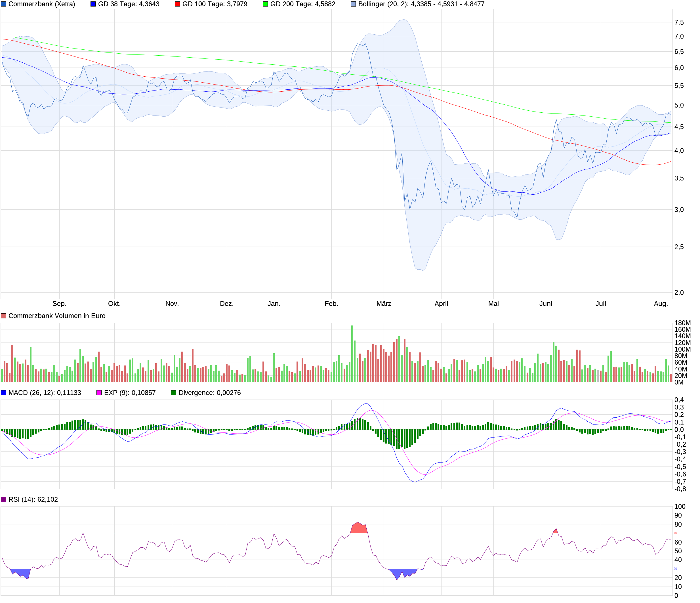This screenshot has width=700, height=603.
Task: Click the 7,5 price axis label
Action: [679, 23]
